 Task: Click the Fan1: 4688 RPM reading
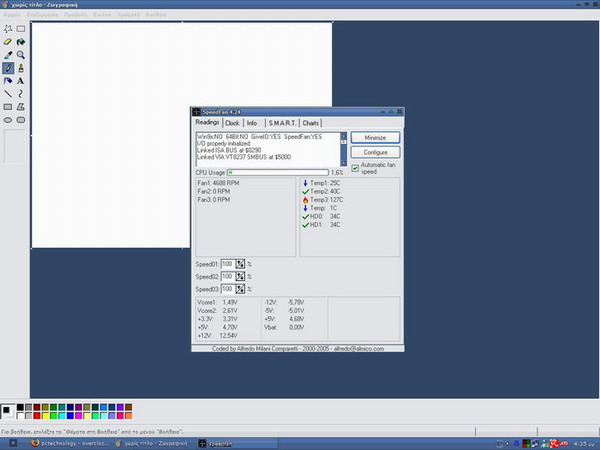tap(218, 183)
